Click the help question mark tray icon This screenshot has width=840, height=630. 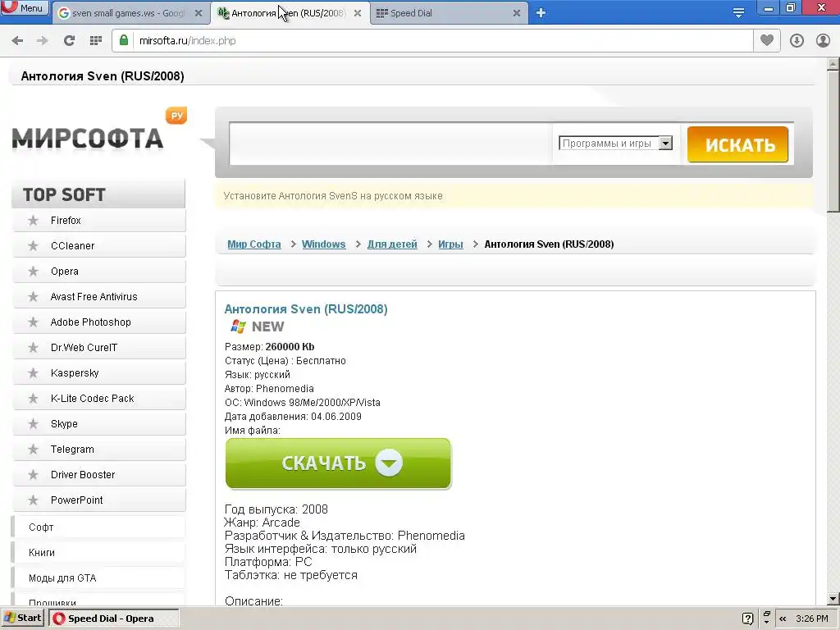click(x=748, y=619)
